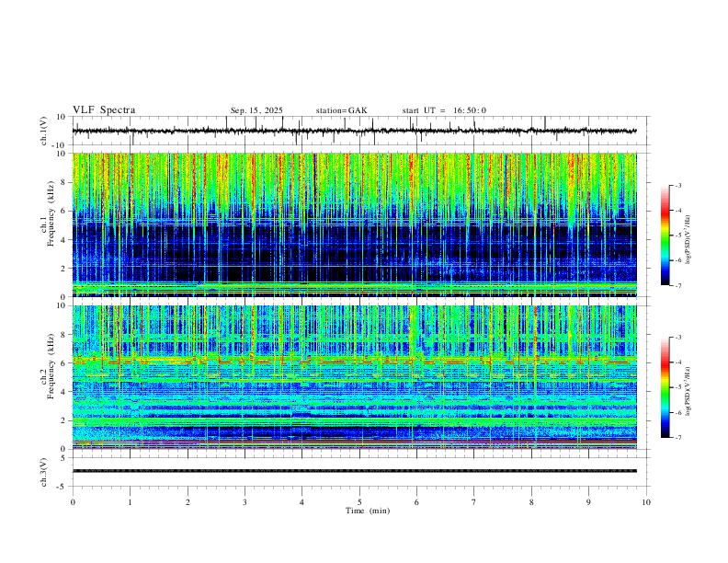728x563 pixels.
Task: Click the "-4" label on ch.2 colorbar
Action: [677, 362]
